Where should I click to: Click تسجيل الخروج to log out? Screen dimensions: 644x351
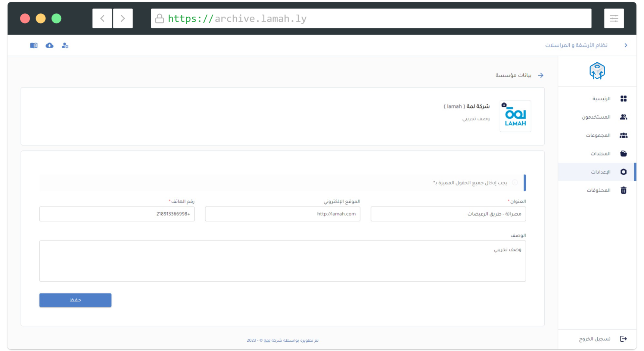tap(594, 339)
